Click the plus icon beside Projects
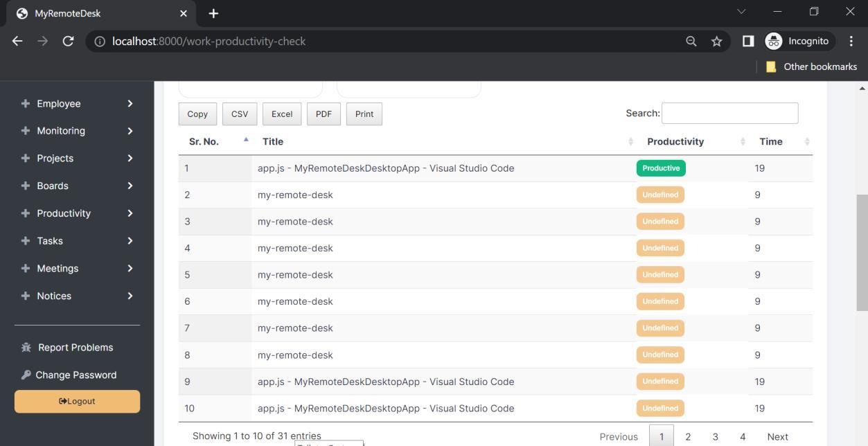 point(26,159)
